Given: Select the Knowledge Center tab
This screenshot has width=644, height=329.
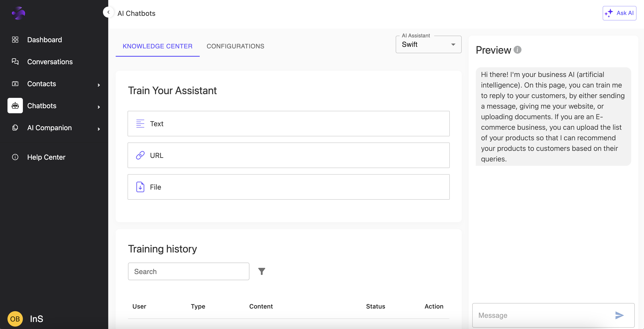Looking at the screenshot, I should pos(157,46).
